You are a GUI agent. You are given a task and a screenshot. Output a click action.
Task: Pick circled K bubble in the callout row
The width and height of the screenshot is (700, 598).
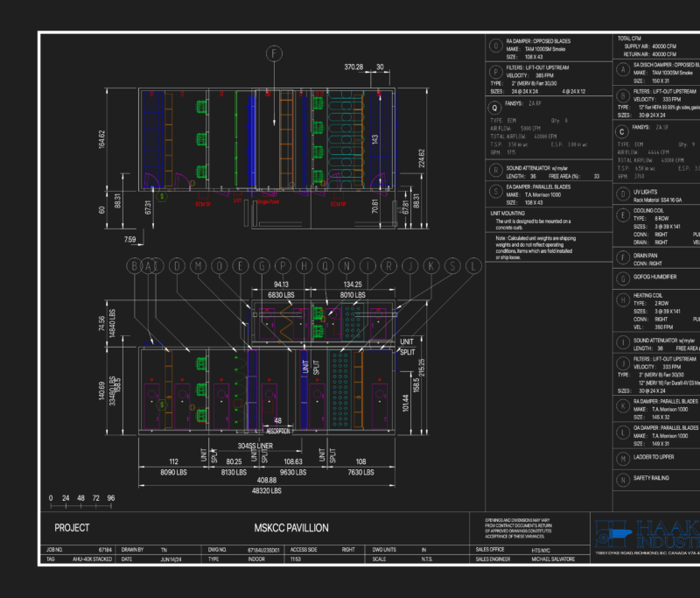coord(431,266)
